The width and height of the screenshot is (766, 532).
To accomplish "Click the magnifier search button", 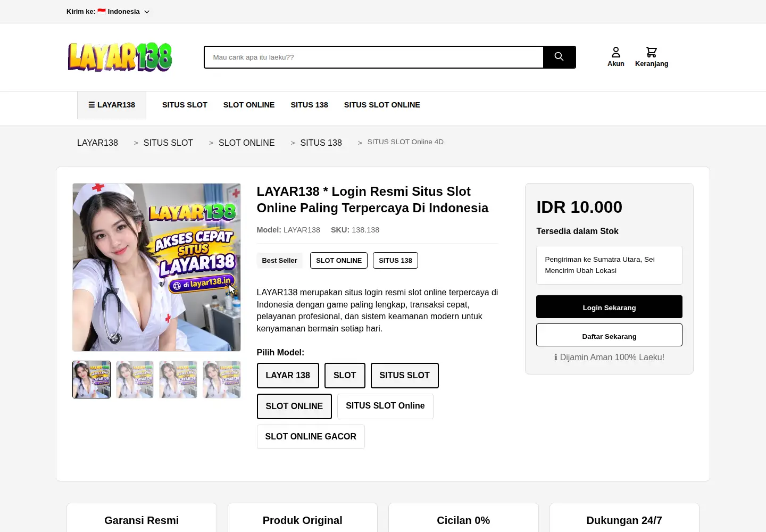I will pos(559,57).
